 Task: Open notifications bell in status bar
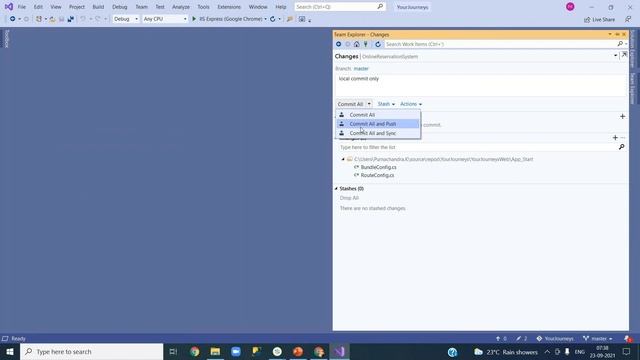point(628,338)
